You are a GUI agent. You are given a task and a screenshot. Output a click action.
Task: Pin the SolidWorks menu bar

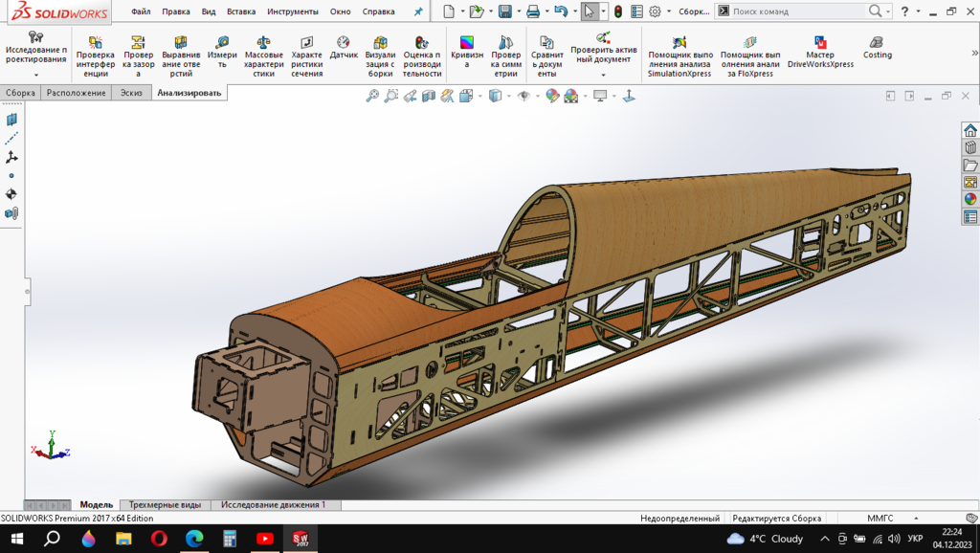click(417, 12)
